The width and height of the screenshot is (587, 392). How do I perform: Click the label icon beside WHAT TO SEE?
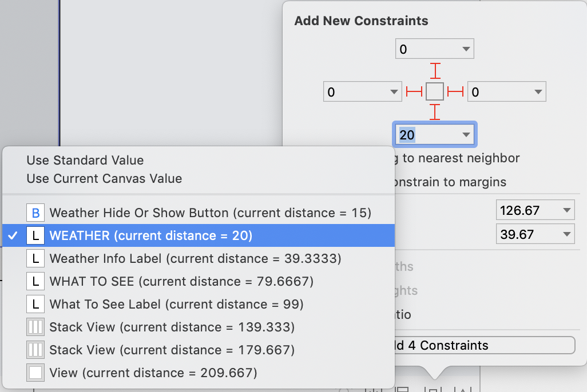click(35, 282)
